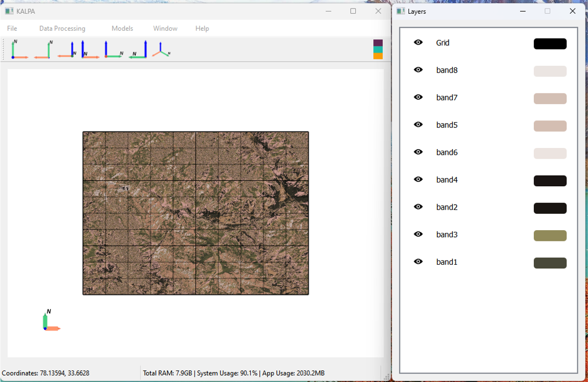Choose view icon with blue up, orange right
The height and width of the screenshot is (382, 588).
click(90, 49)
